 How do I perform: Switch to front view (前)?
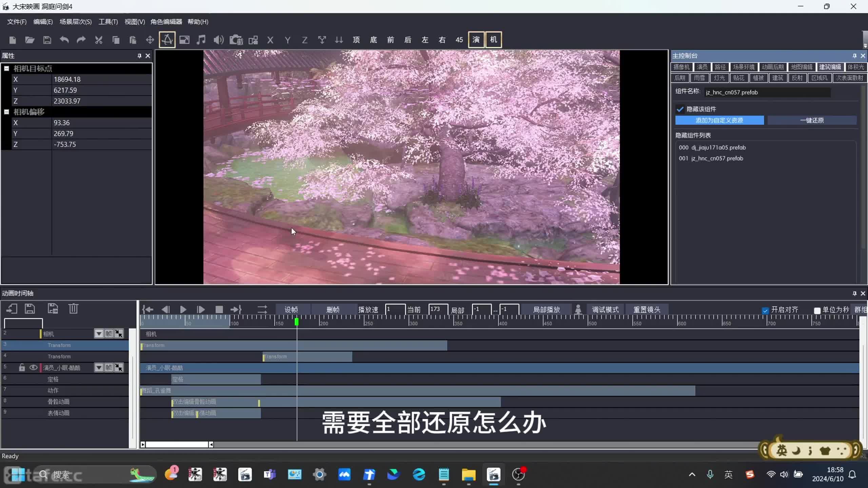[391, 40]
